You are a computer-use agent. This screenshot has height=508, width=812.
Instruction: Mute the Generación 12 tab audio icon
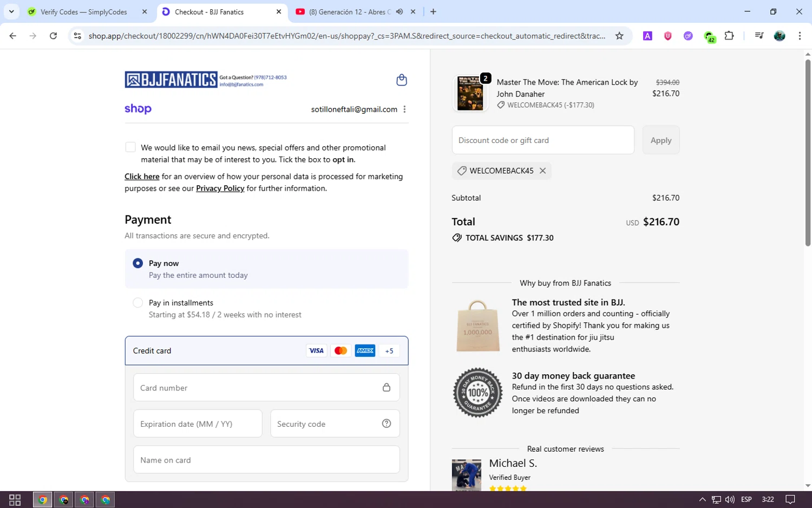400,11
